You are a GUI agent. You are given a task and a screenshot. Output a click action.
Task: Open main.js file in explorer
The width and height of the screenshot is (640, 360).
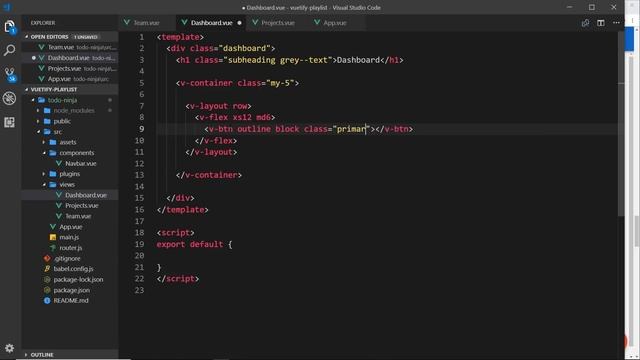click(69, 237)
